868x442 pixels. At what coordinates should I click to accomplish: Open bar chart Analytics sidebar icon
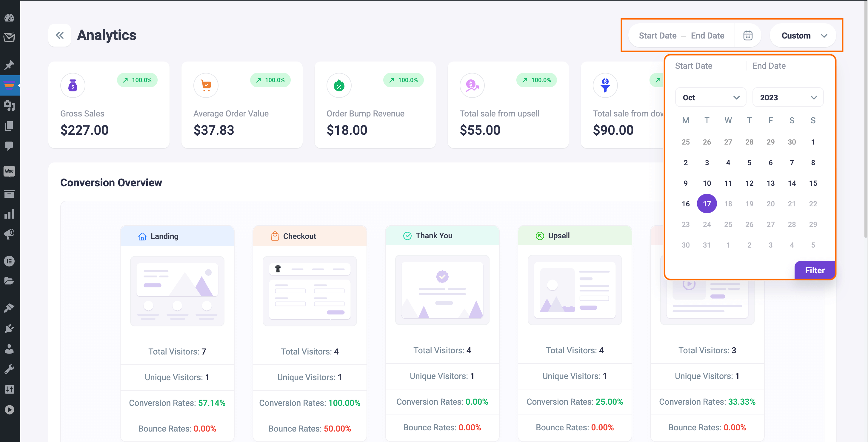pyautogui.click(x=10, y=214)
